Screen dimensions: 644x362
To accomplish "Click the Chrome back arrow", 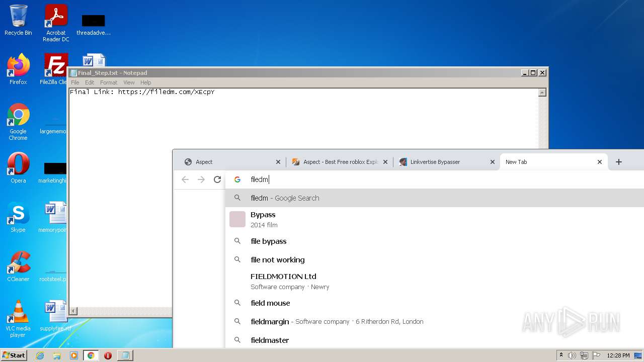I will (185, 179).
